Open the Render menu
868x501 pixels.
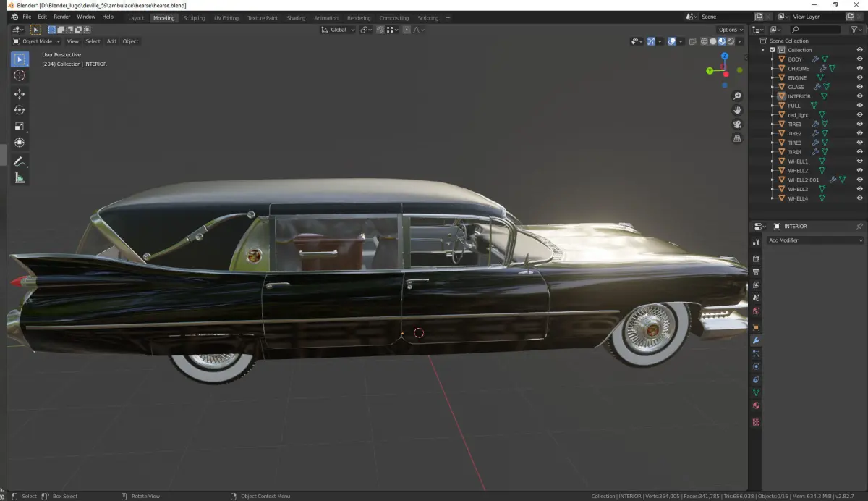(62, 17)
